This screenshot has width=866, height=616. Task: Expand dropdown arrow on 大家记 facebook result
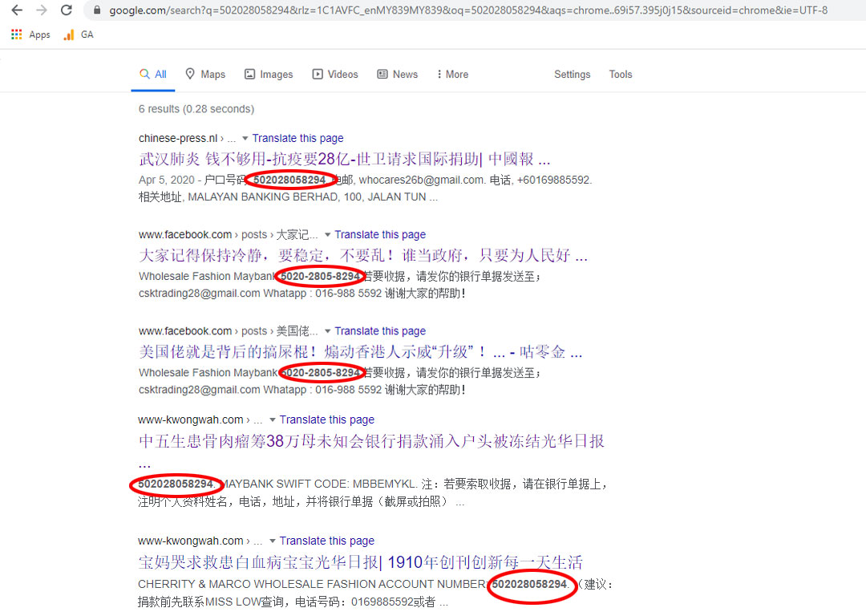click(x=327, y=235)
